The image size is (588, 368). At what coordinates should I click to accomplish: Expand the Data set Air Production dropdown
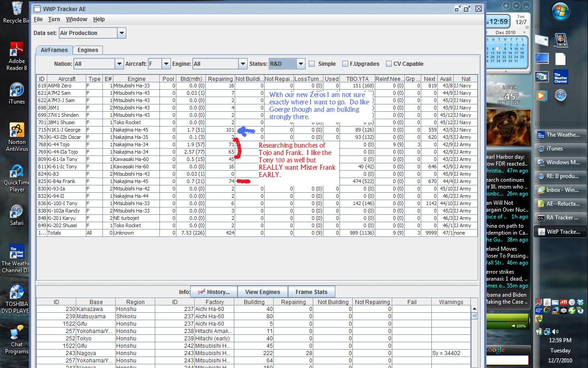point(121,33)
